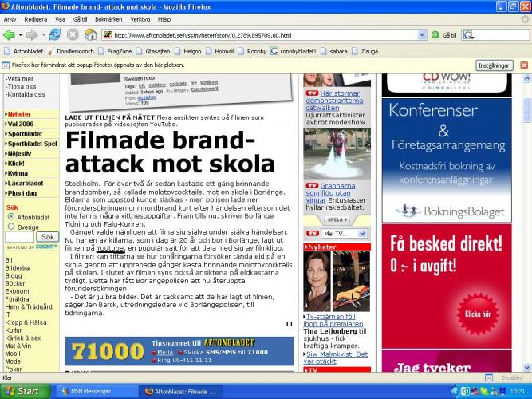Open the Verktyg menu

point(140,19)
